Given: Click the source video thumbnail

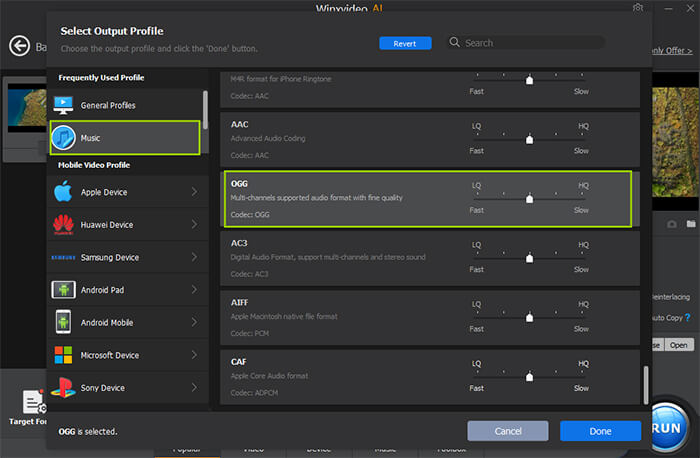Looking at the screenshot, I should tap(27, 107).
